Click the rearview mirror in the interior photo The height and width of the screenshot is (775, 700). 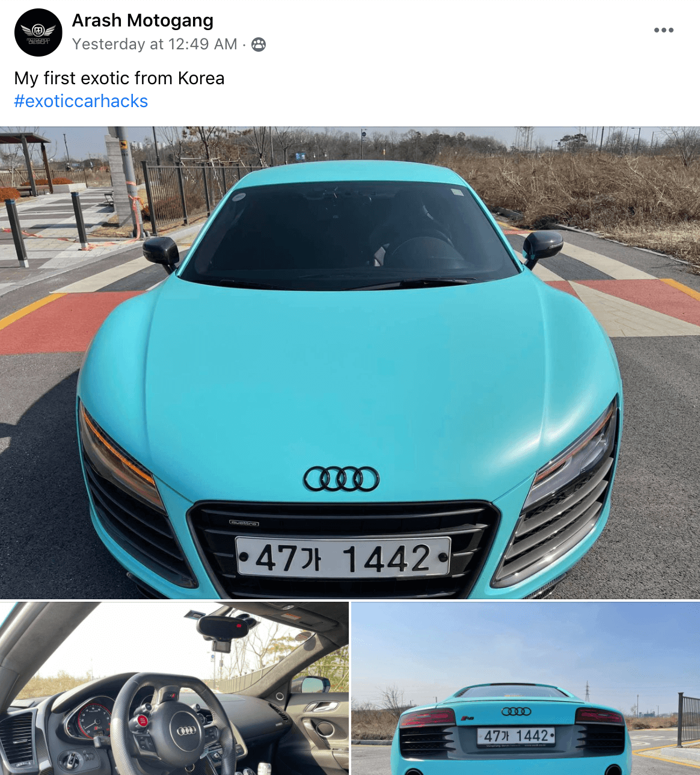tap(223, 628)
